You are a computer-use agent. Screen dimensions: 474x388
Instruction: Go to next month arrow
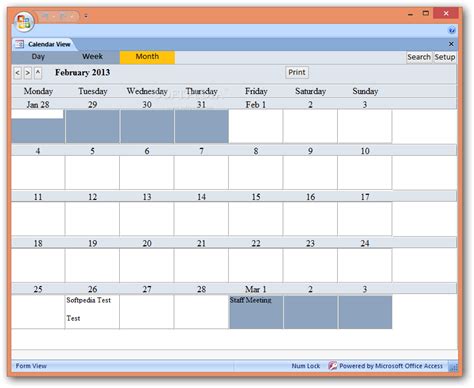point(28,72)
